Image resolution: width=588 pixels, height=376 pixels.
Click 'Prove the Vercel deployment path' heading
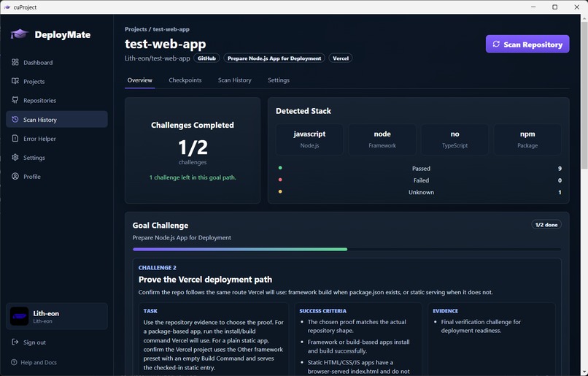(205, 280)
